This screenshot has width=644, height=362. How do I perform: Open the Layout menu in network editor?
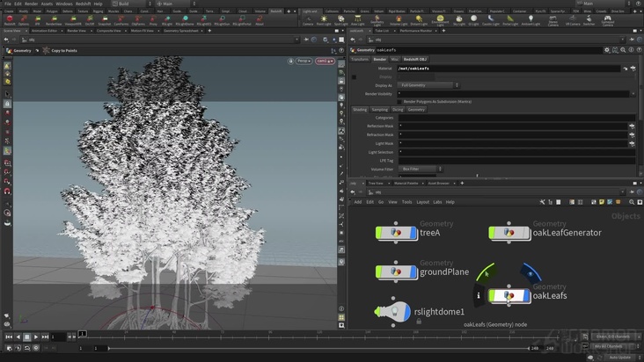tap(422, 202)
